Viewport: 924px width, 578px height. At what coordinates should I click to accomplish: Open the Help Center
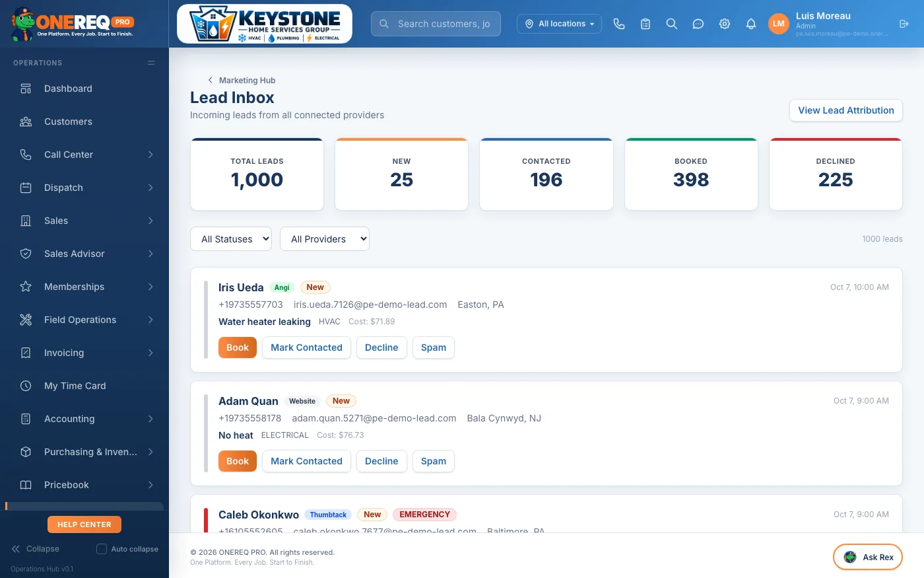click(x=84, y=524)
